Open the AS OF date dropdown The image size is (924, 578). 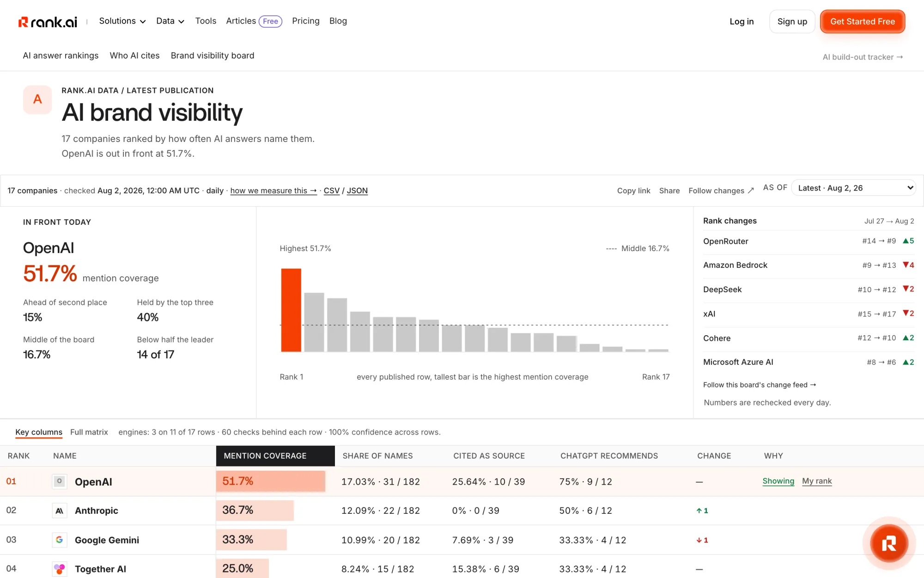854,188
